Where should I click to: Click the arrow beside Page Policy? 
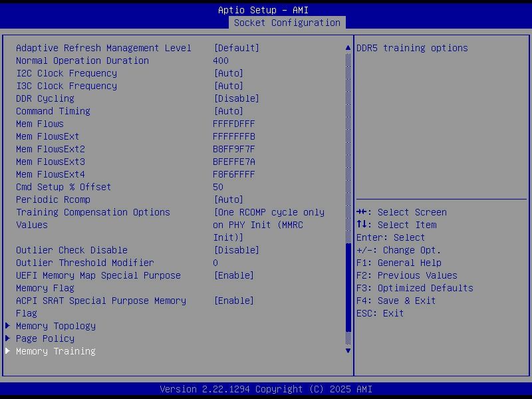[x=7, y=338]
